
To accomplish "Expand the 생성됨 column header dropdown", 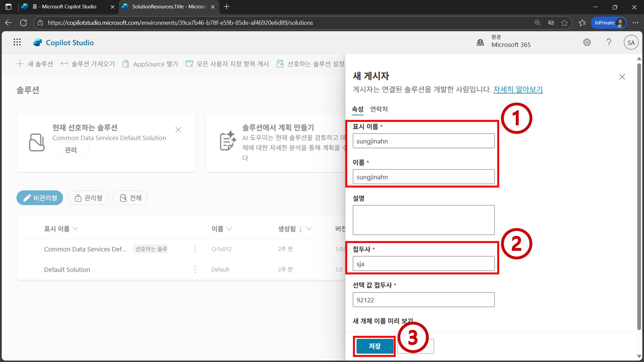I will 309,229.
